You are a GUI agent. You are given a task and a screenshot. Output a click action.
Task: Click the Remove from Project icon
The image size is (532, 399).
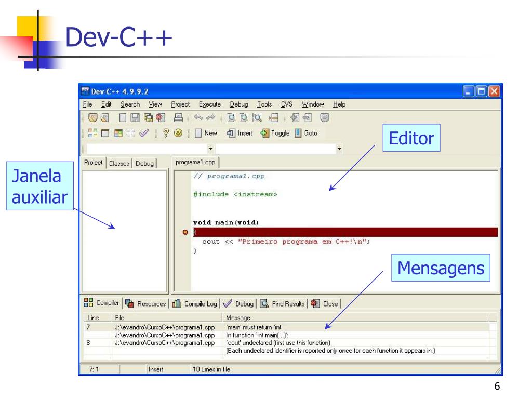click(307, 118)
